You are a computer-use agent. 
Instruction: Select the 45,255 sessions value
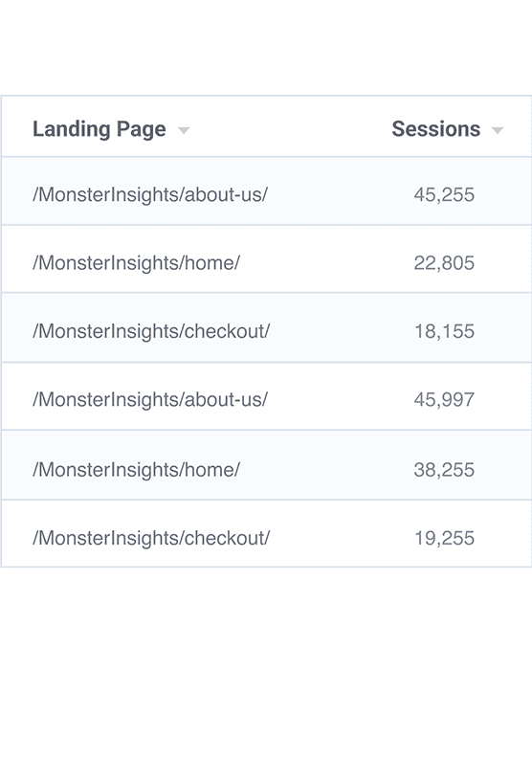pos(444,194)
